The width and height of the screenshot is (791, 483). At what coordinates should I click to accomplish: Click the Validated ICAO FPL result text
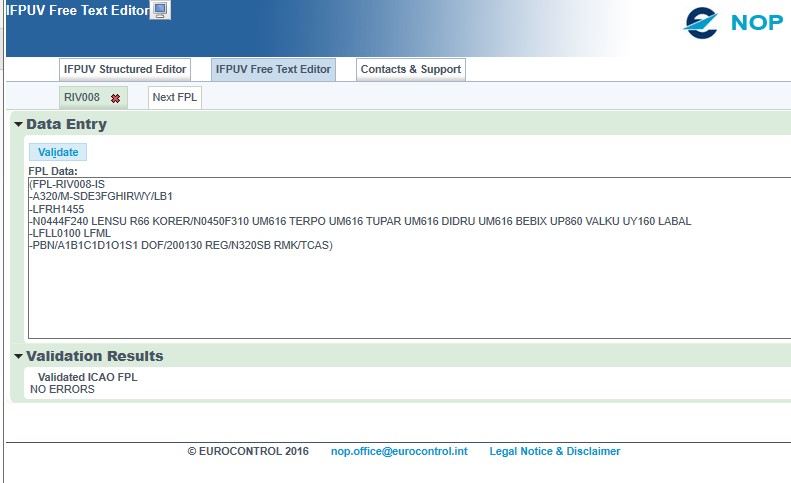[x=87, y=377]
